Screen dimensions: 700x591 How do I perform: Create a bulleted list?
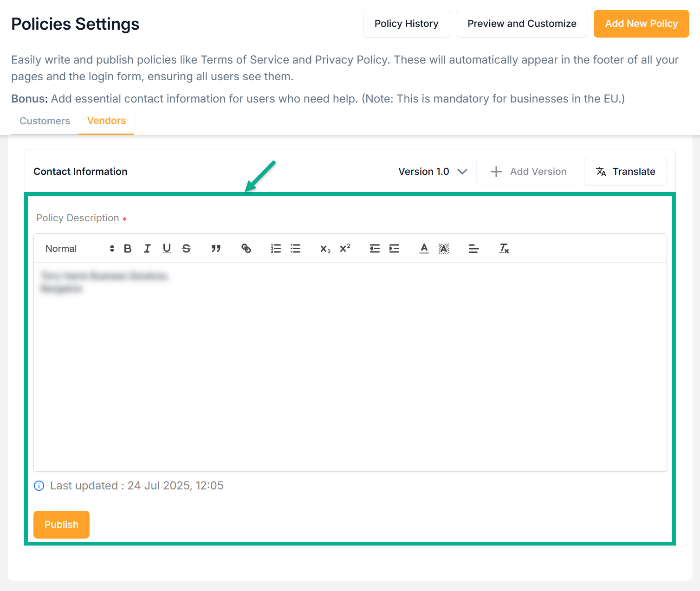(x=295, y=249)
